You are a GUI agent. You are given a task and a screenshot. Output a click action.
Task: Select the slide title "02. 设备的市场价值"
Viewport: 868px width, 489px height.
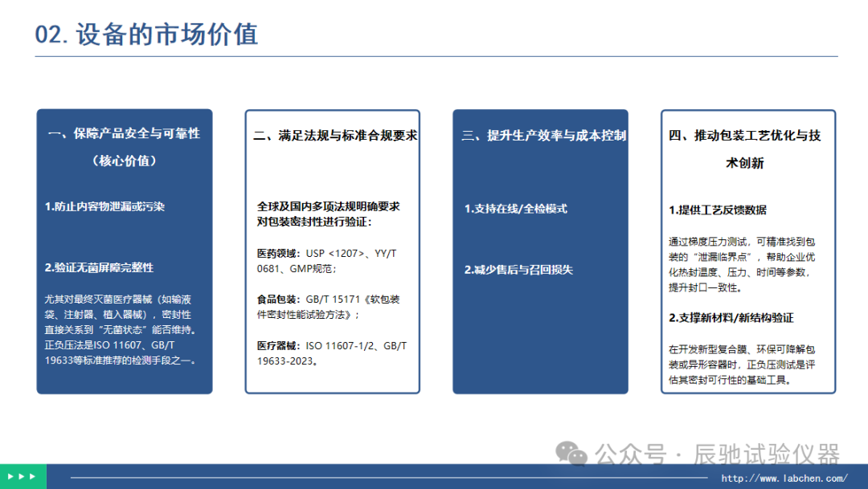point(147,35)
